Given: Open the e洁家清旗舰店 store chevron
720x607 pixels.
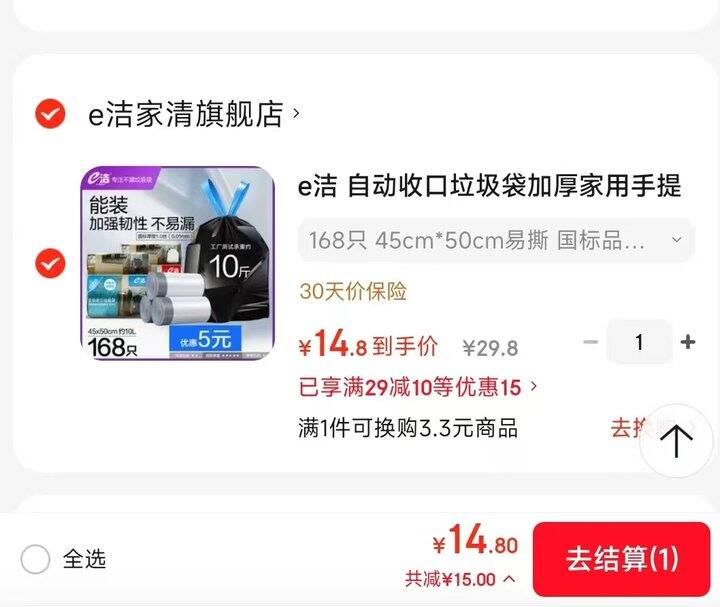Looking at the screenshot, I should tap(296, 113).
